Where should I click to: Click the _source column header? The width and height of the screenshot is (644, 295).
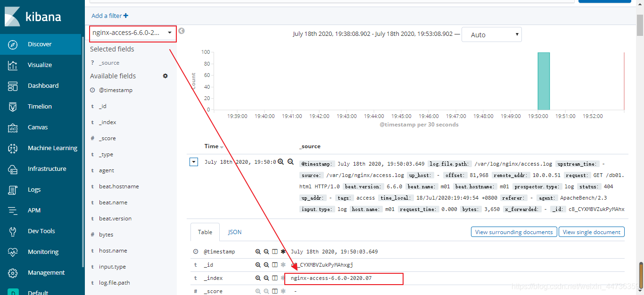click(310, 146)
